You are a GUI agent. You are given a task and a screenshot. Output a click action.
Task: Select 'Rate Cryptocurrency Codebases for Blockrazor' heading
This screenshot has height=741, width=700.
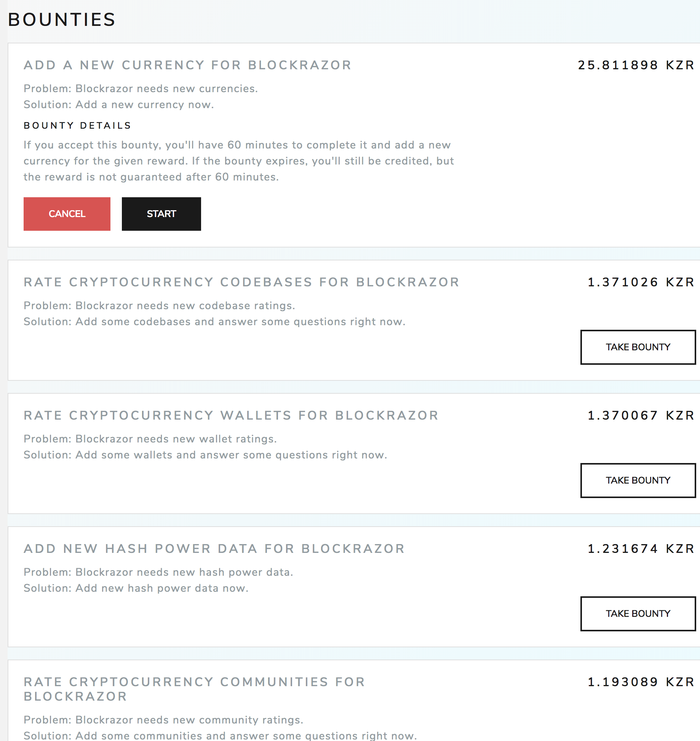click(241, 282)
